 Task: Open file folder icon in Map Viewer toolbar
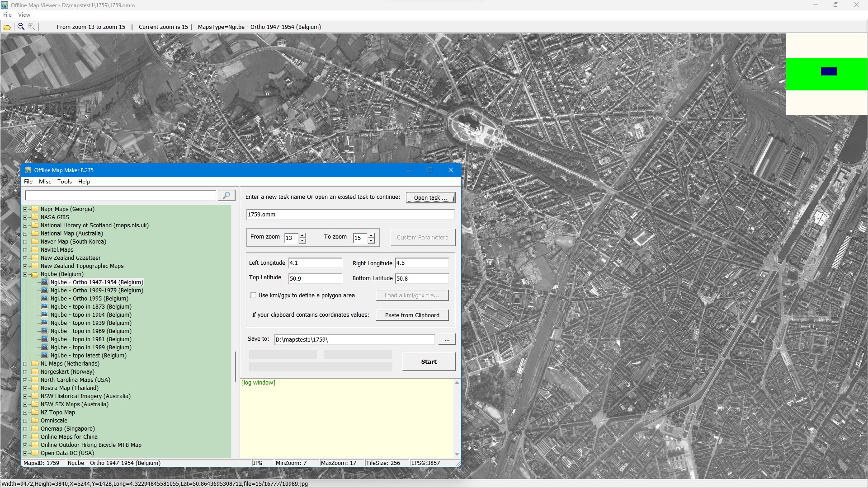tap(7, 27)
